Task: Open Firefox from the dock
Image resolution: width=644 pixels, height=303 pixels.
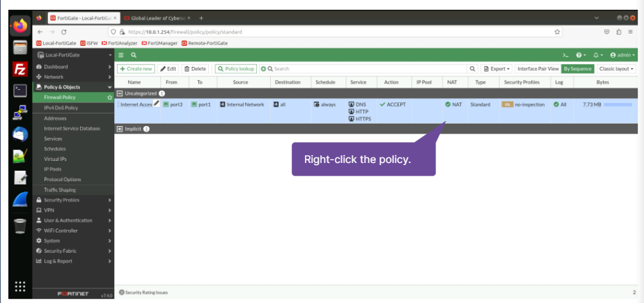Action: [19, 26]
